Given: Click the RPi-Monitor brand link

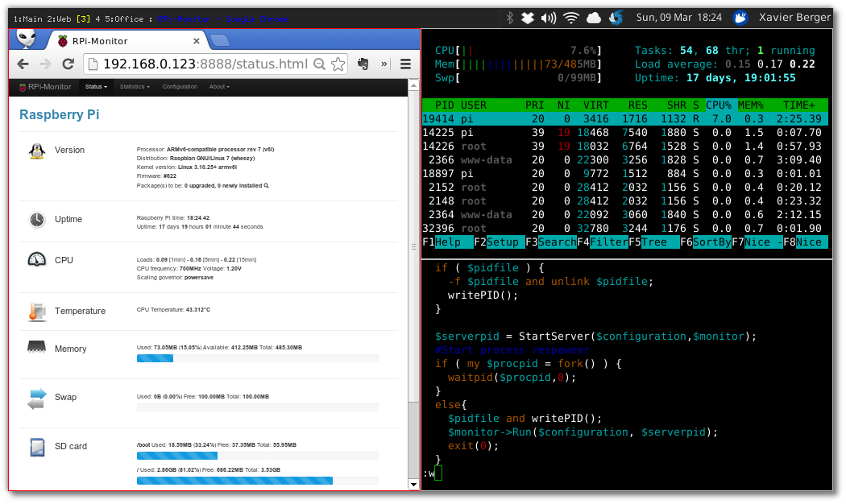Looking at the screenshot, I should click(45, 87).
